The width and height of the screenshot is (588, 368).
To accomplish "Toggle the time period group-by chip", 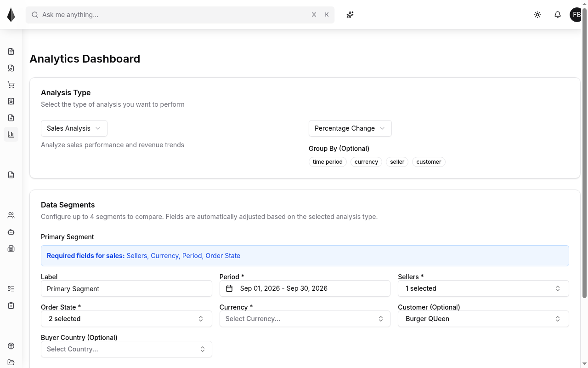I will pyautogui.click(x=328, y=162).
